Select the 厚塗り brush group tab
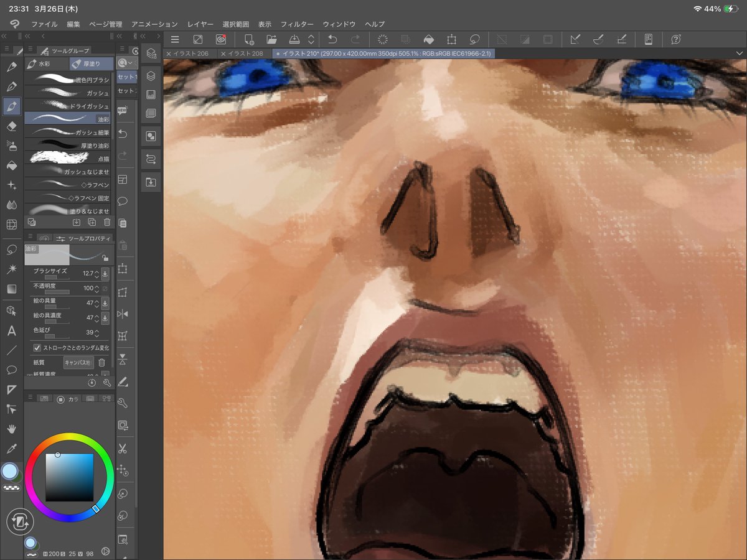Screen dimensions: 747x560 click(x=92, y=63)
